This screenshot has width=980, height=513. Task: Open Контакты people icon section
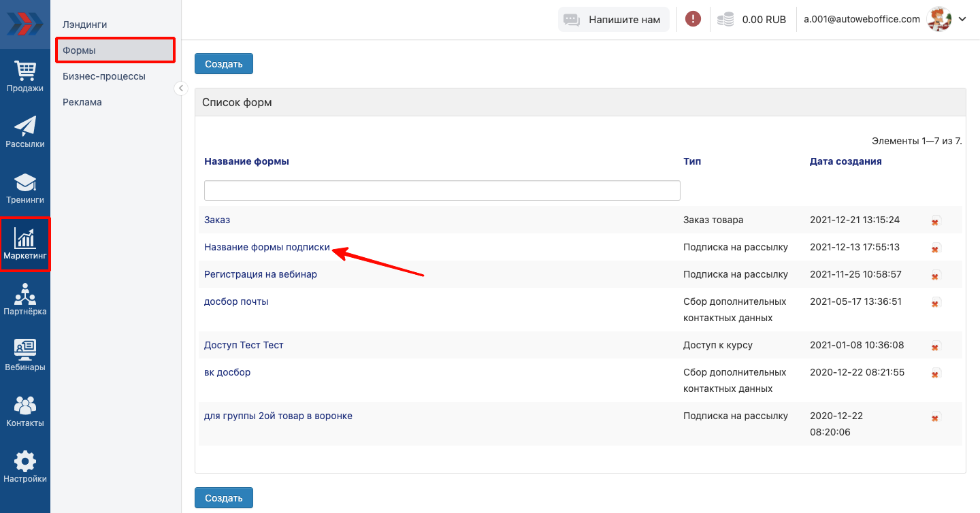coord(25,412)
